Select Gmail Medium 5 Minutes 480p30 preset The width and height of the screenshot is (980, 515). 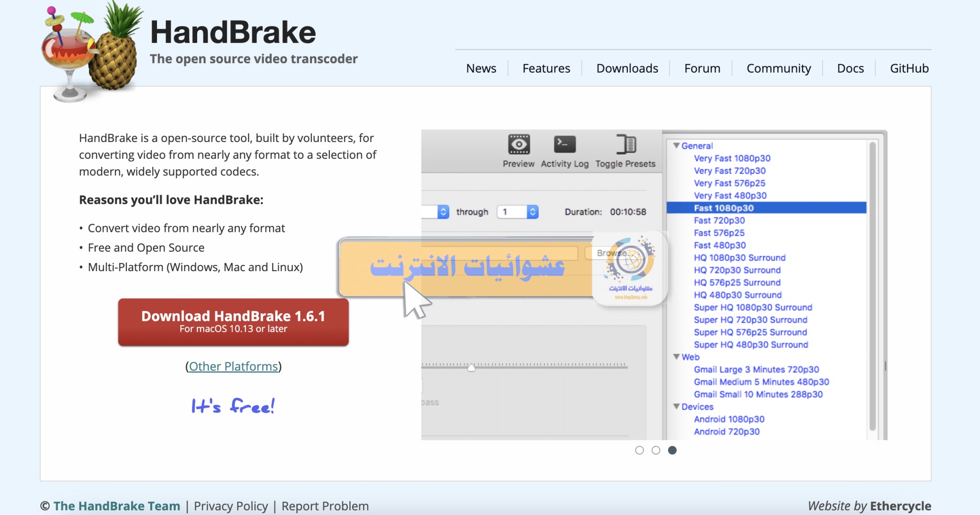coord(761,382)
